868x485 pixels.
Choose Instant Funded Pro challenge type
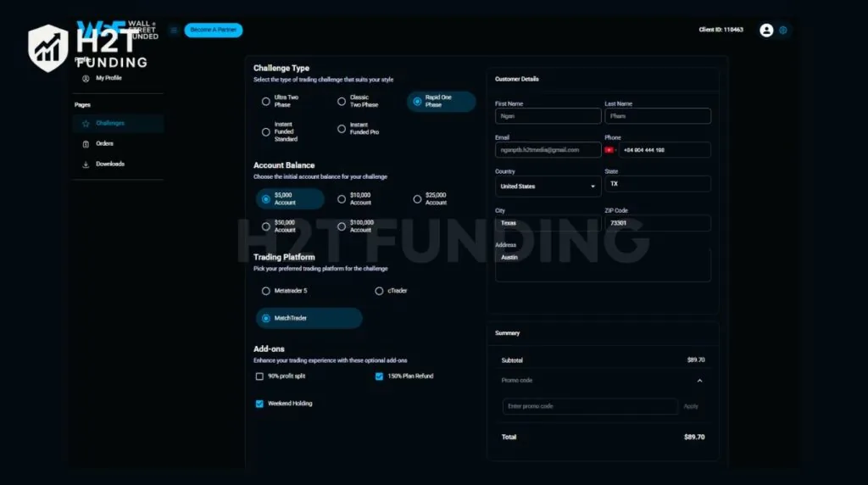[342, 129]
